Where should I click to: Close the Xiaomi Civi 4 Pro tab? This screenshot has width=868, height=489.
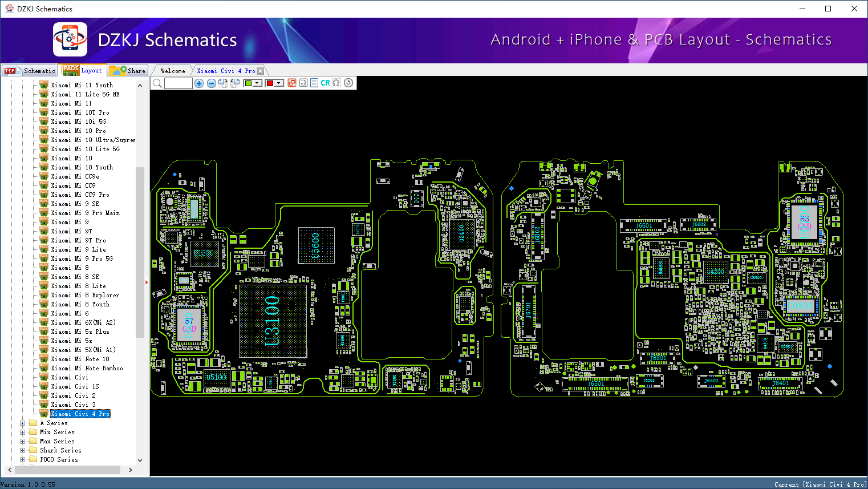pyautogui.click(x=261, y=71)
